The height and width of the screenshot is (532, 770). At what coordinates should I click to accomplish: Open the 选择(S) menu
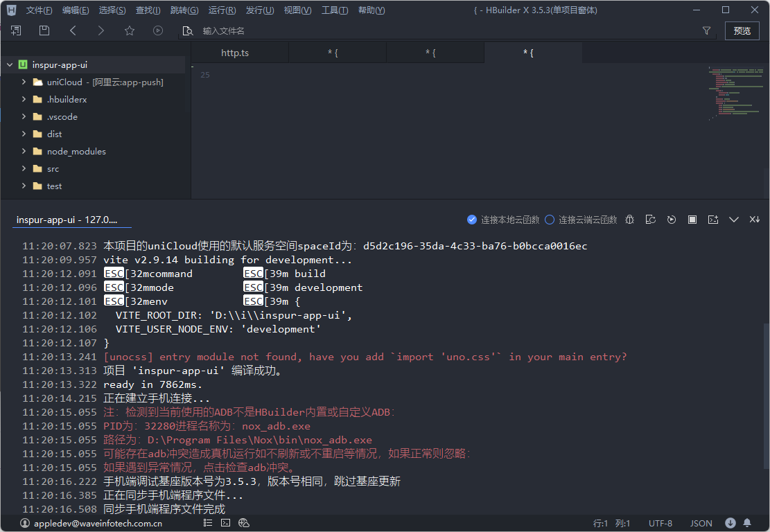pyautogui.click(x=112, y=10)
